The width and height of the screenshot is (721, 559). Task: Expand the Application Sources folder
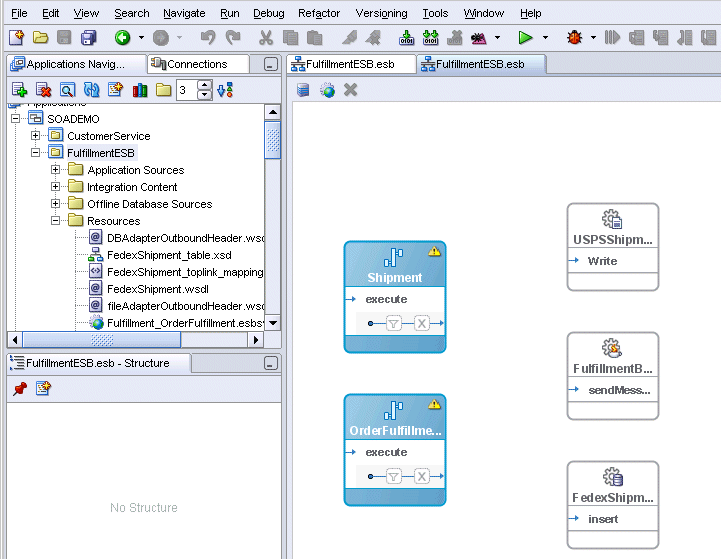click(x=55, y=170)
